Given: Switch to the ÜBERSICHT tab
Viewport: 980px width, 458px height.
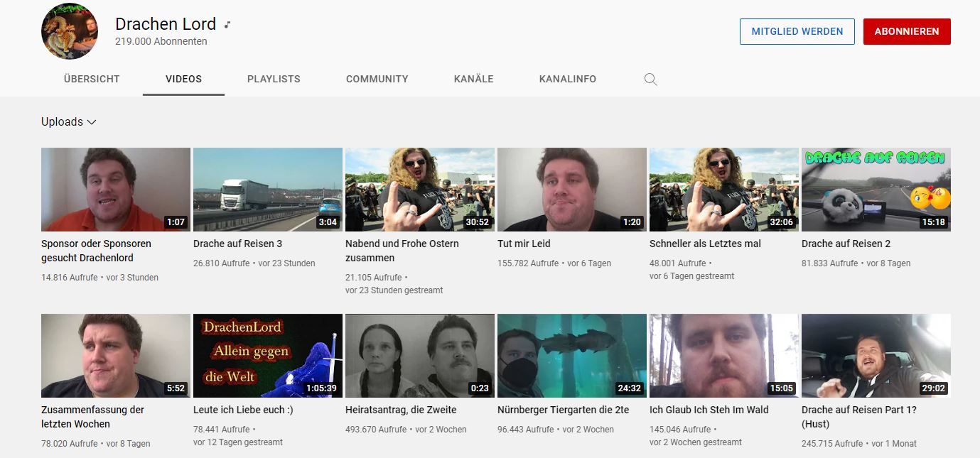Looking at the screenshot, I should tap(92, 79).
